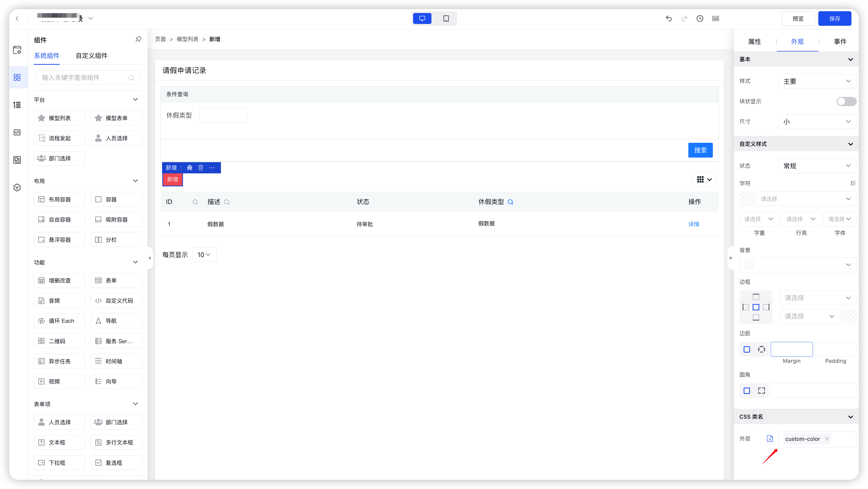
Task: Open the 自定义组件 tab
Action: (92, 56)
